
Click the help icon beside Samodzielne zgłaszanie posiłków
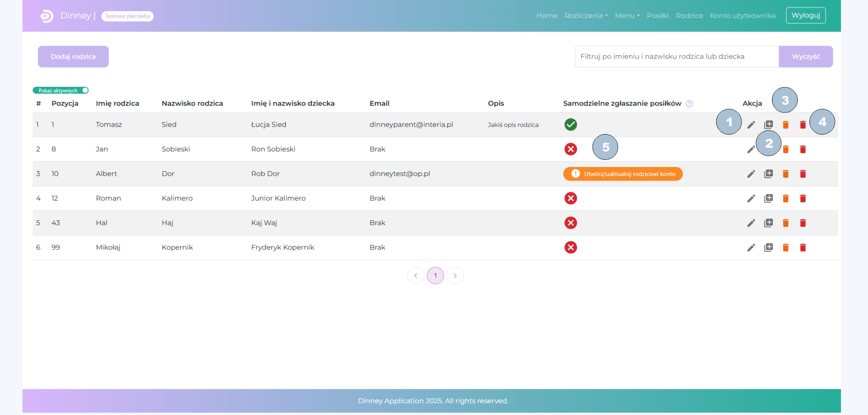[x=689, y=104]
